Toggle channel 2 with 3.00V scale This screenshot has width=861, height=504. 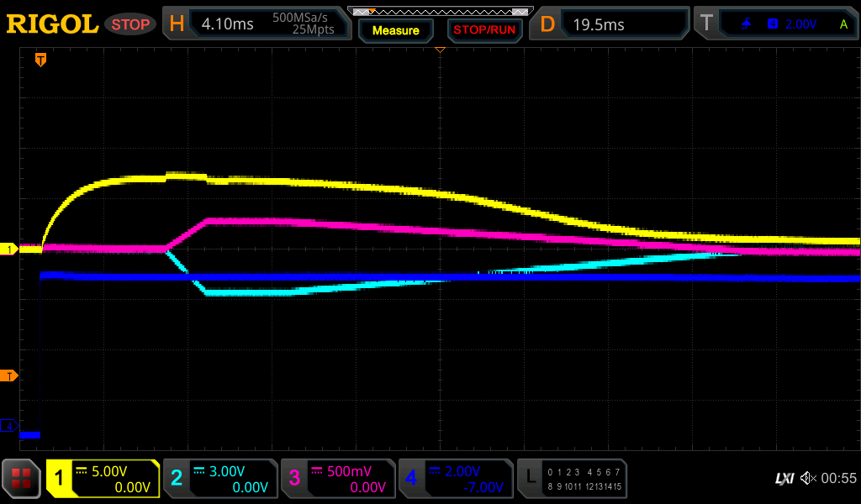pos(220,479)
